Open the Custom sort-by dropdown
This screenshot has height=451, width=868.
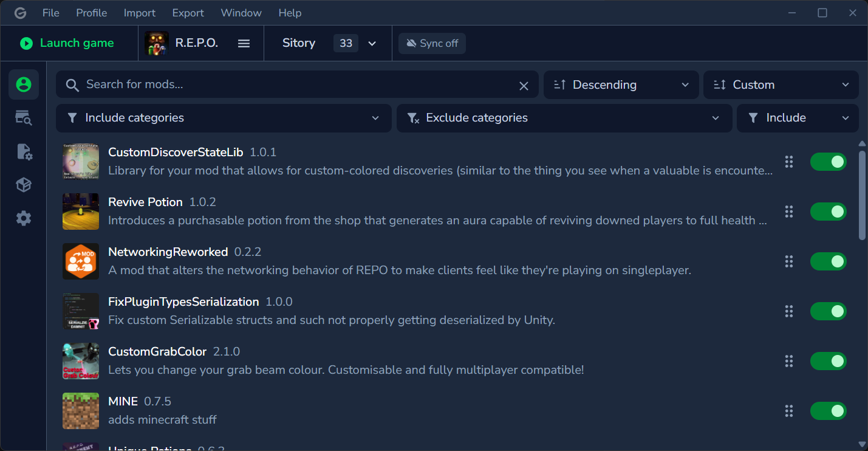(781, 84)
